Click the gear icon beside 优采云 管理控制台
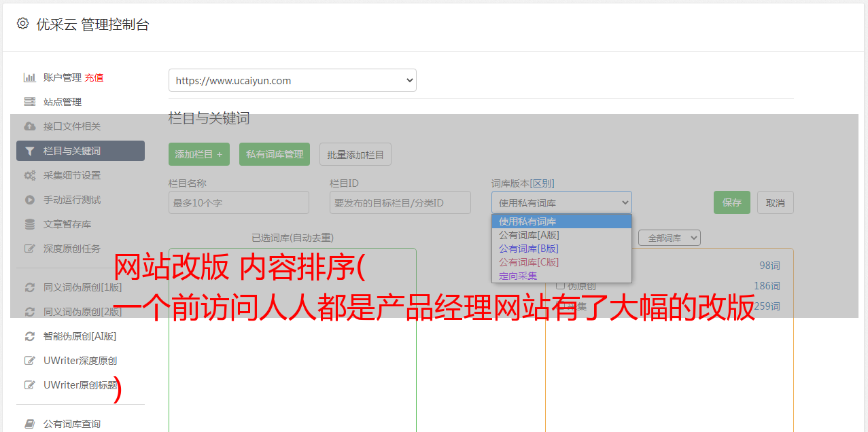Screen dimensions: 868x432 [x=22, y=24]
